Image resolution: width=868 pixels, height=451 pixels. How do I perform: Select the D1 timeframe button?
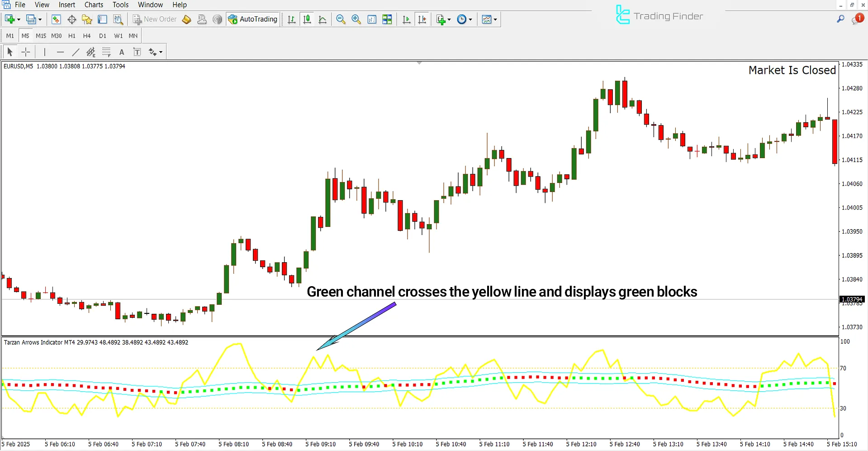pyautogui.click(x=102, y=36)
